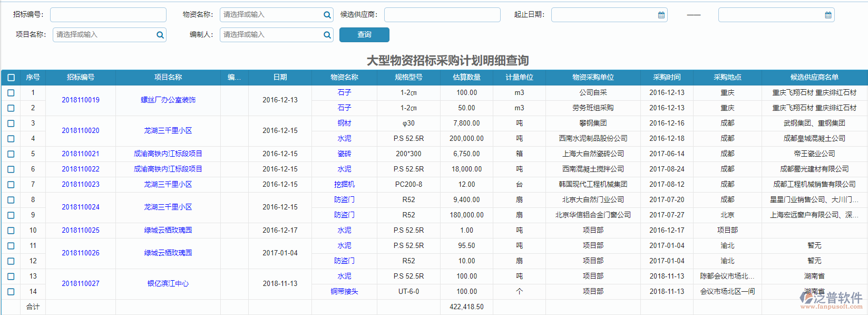The height and width of the screenshot is (315, 868).
Task: Sort by the 招标编号 column header
Action: tap(81, 77)
